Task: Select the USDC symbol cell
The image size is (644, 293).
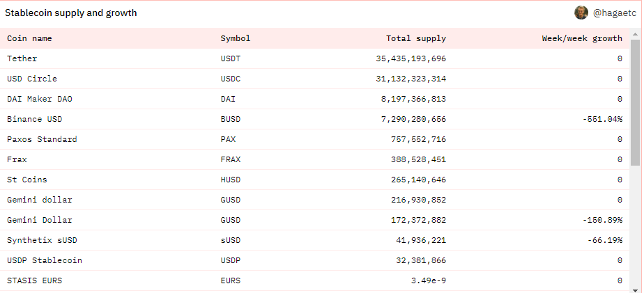Action: 231,79
